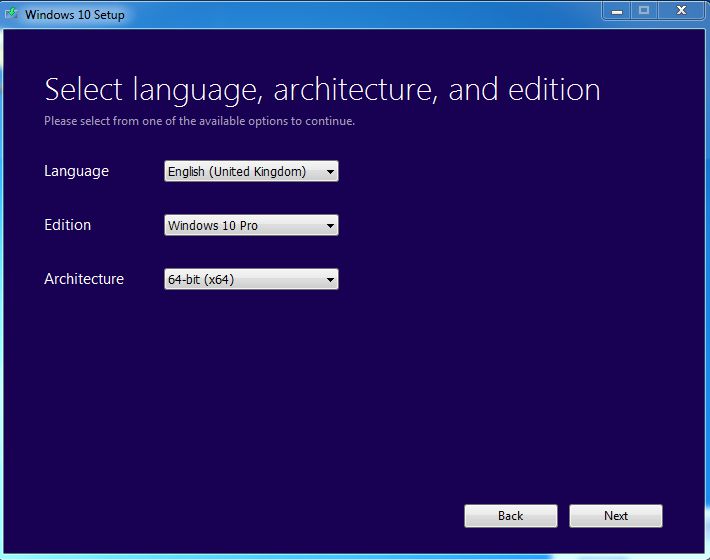Go back with the Back button
The image size is (710, 560).
point(511,516)
